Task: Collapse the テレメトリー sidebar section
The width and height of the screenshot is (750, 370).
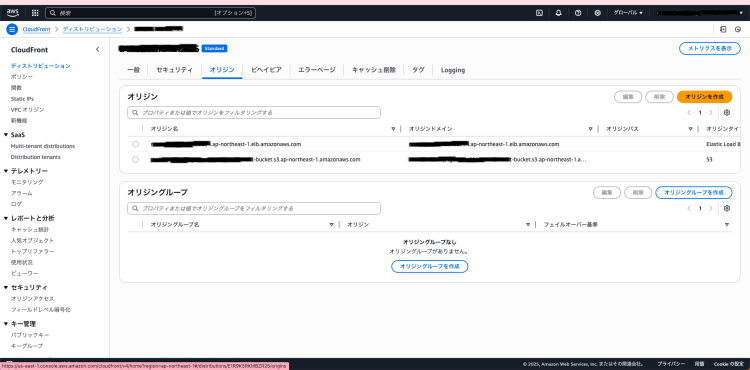Action: click(x=6, y=171)
